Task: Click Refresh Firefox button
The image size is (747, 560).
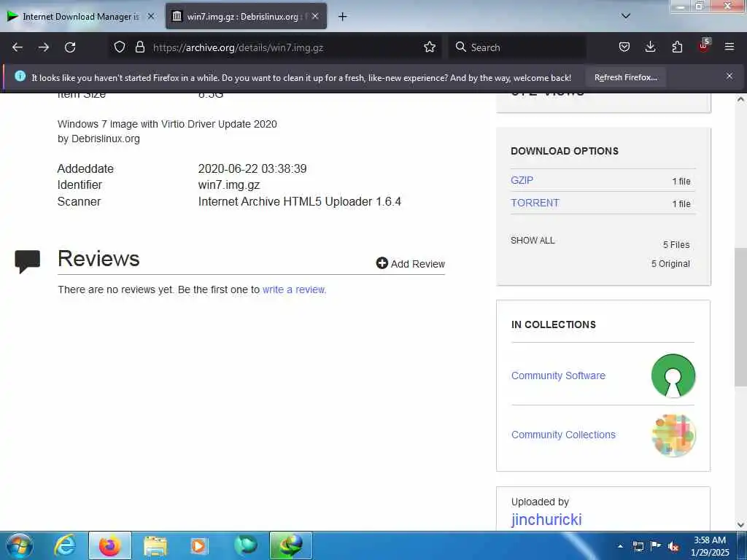Action: click(x=625, y=77)
